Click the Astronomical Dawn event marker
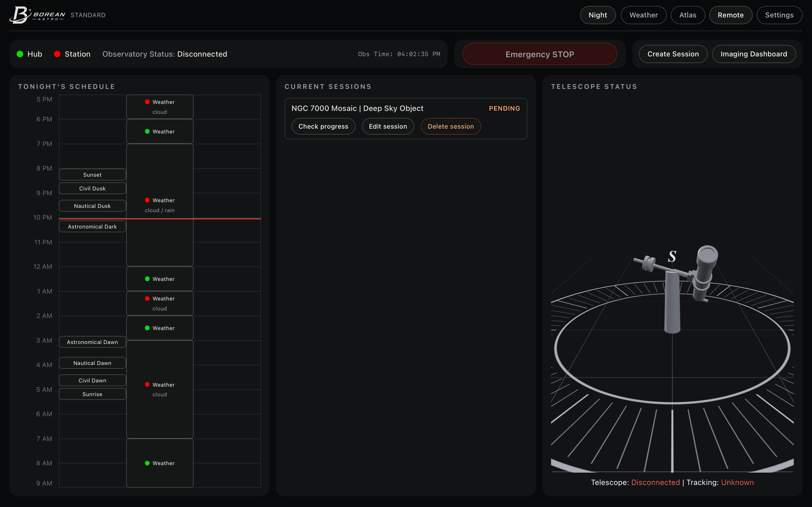 coord(92,342)
